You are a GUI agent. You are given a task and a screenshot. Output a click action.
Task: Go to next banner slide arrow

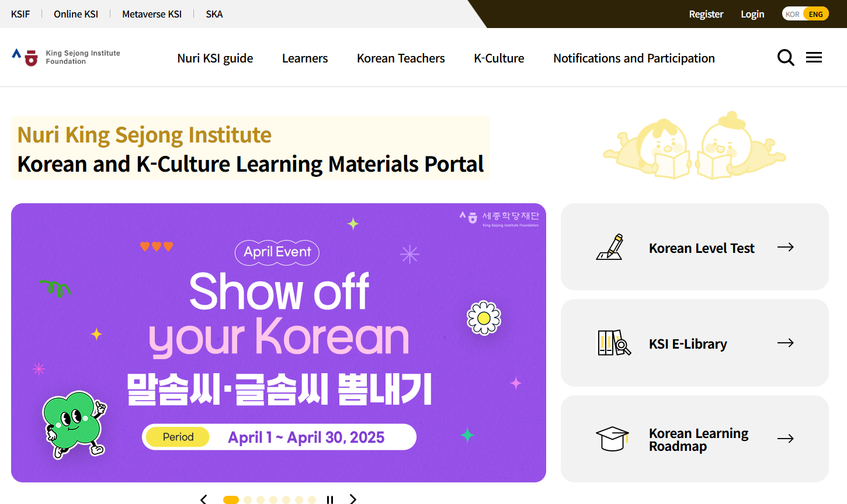[353, 499]
